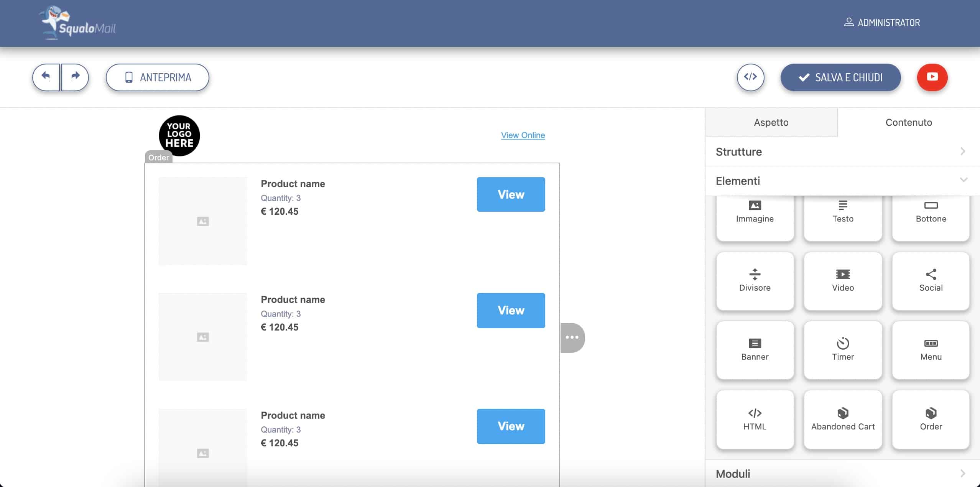
Task: Open the three-dots block options handle
Action: point(572,337)
